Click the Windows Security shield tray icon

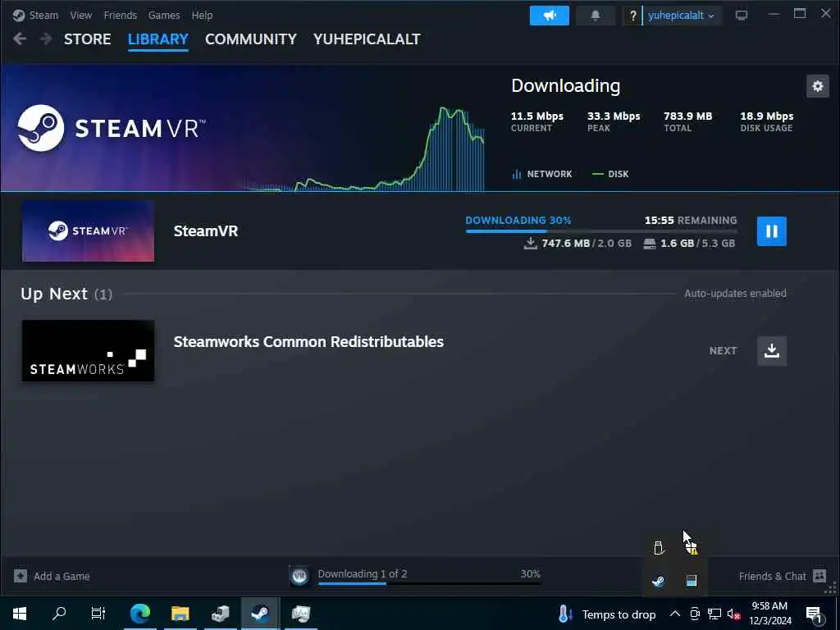(x=691, y=548)
